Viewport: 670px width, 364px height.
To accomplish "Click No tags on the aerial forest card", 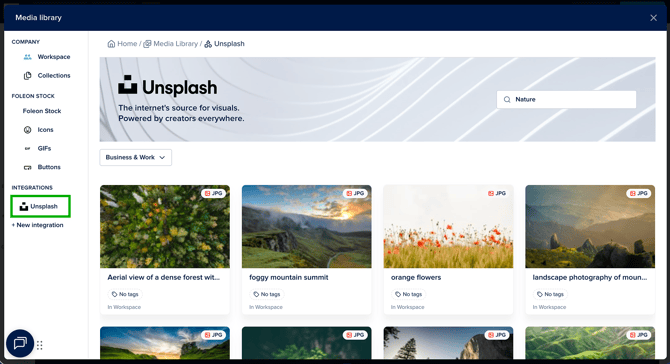I will click(125, 294).
